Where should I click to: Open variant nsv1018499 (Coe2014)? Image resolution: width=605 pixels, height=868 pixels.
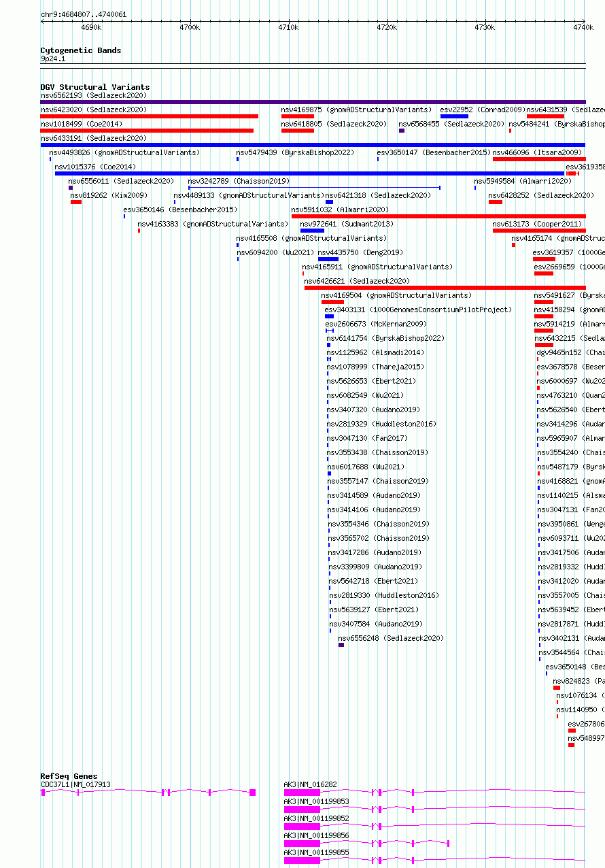pos(82,124)
